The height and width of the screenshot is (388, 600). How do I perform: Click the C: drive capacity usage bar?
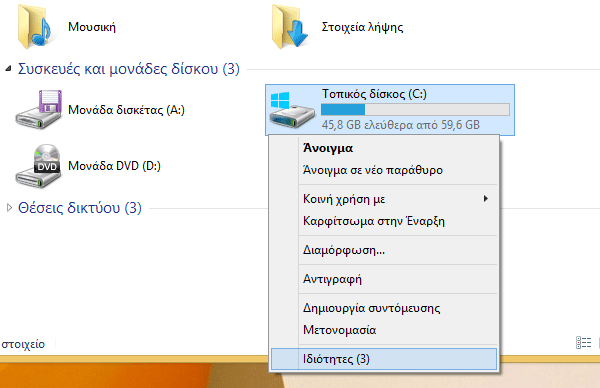[x=415, y=109]
